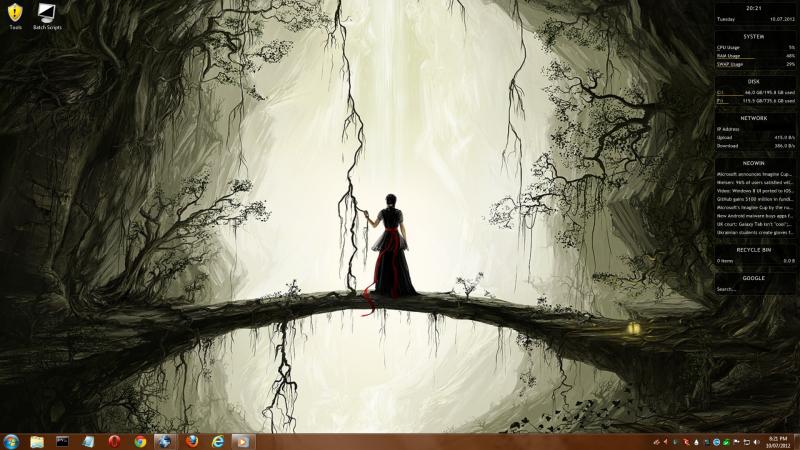Viewport: 800px width, 450px height.
Task: Launch Windows Explorer from the taskbar
Action: [x=37, y=442]
